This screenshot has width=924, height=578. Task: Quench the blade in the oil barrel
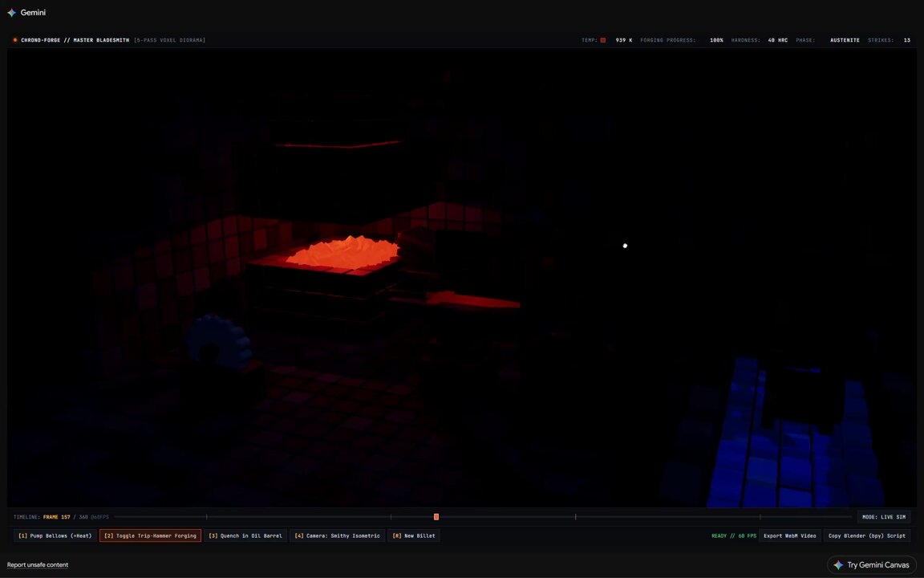tap(245, 535)
